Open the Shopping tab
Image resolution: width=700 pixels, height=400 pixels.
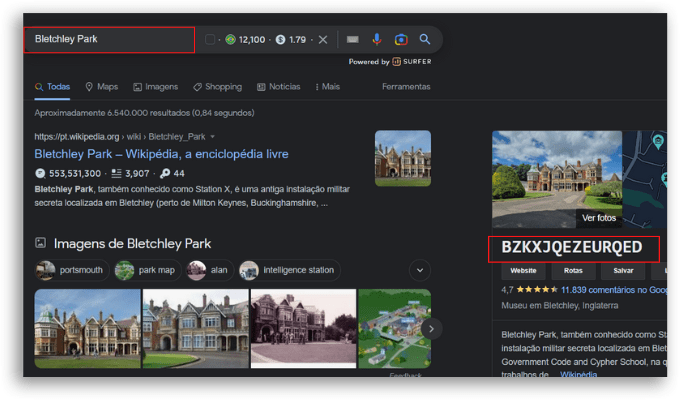pyautogui.click(x=217, y=87)
